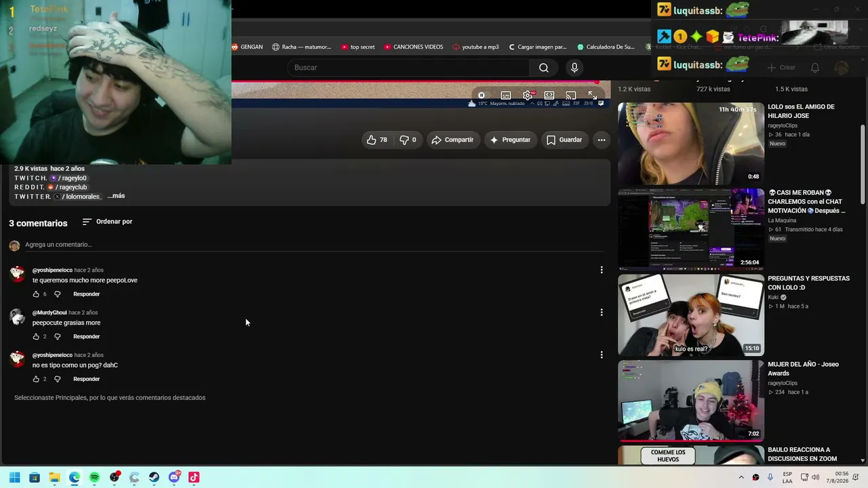Open Spotify from the taskbar
The image size is (868, 488).
[x=94, y=477]
